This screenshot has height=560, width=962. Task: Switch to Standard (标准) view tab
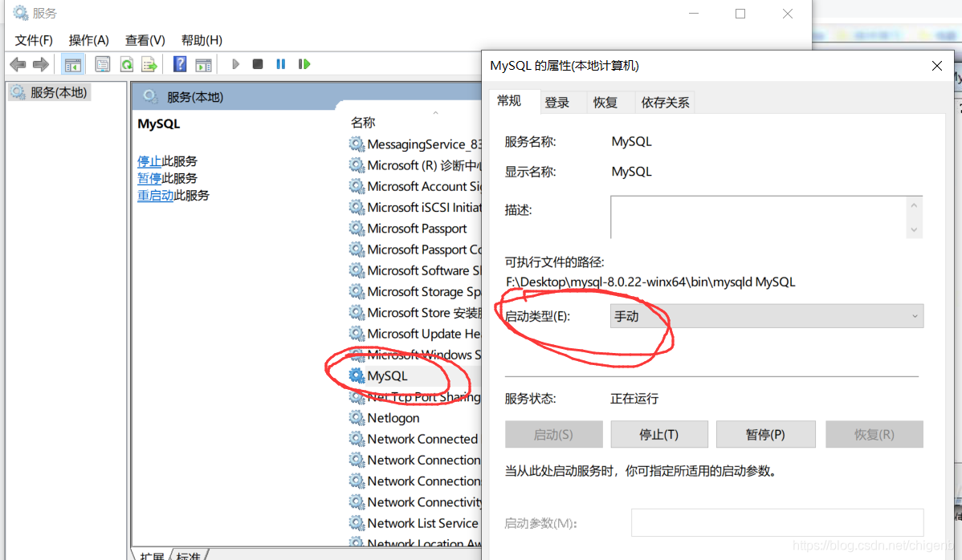[189, 555]
